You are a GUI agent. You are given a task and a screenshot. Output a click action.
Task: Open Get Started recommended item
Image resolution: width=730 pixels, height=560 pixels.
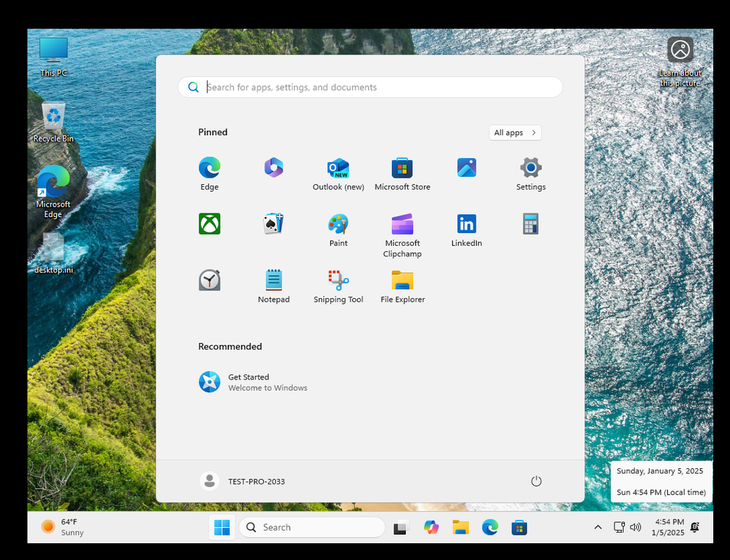(253, 382)
